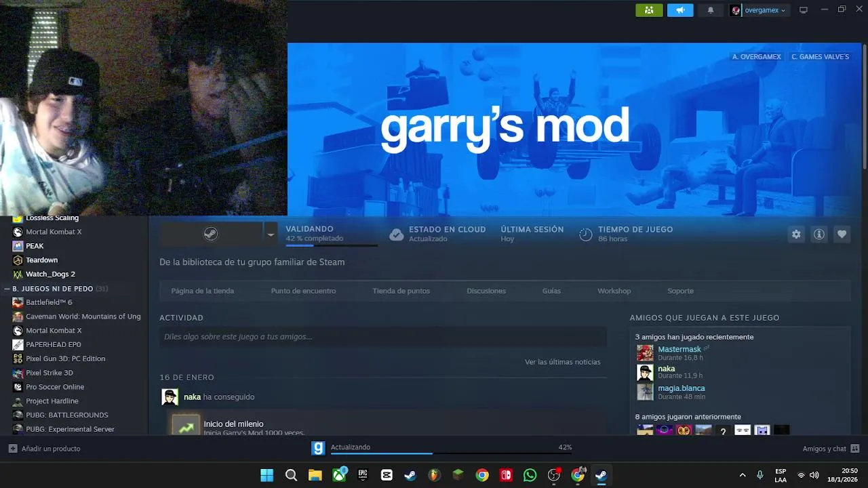
Task: Open File Explorer from taskbar
Action: 315,475
